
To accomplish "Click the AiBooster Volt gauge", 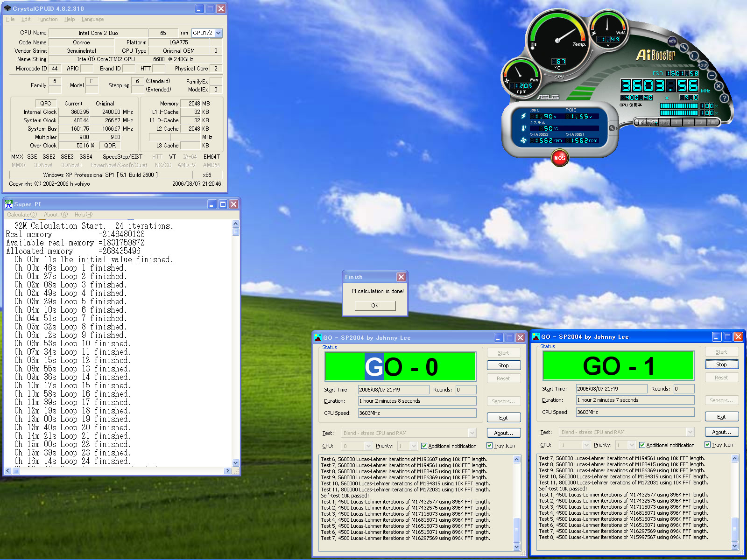I will pyautogui.click(x=608, y=29).
